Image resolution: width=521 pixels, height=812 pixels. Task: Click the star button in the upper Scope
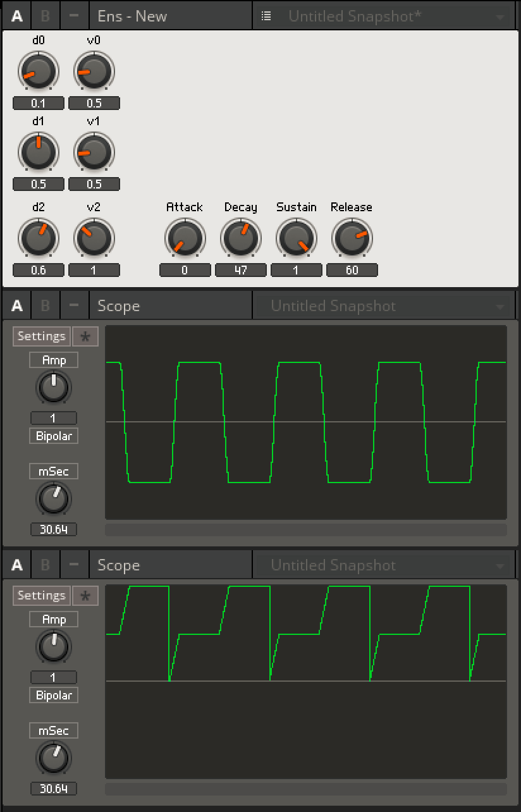point(85,336)
